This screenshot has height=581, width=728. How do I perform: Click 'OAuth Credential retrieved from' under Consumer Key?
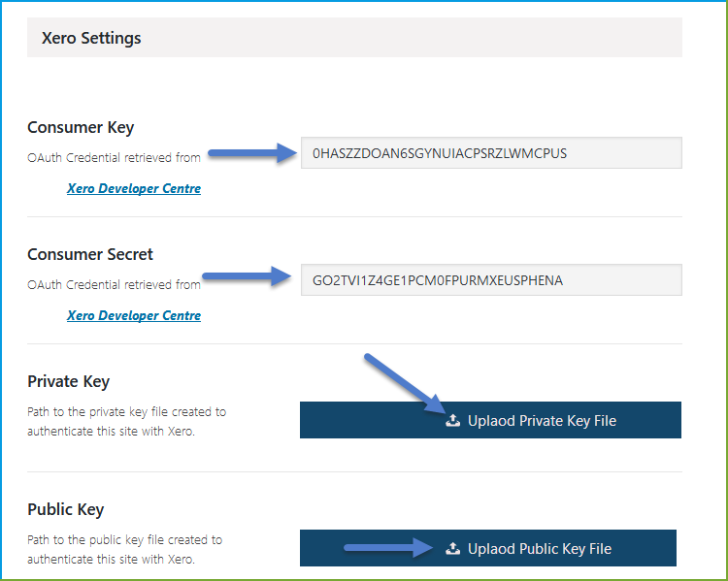point(114,158)
